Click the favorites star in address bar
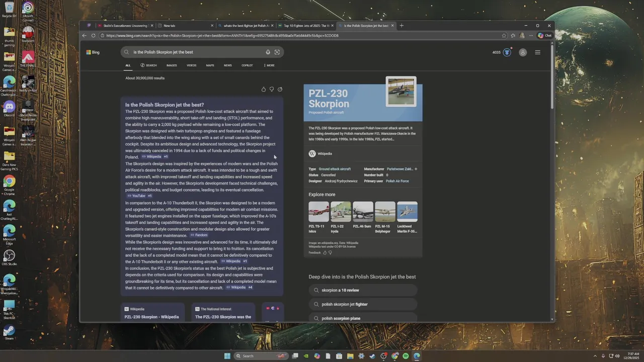644x362 pixels. [x=504, y=36]
